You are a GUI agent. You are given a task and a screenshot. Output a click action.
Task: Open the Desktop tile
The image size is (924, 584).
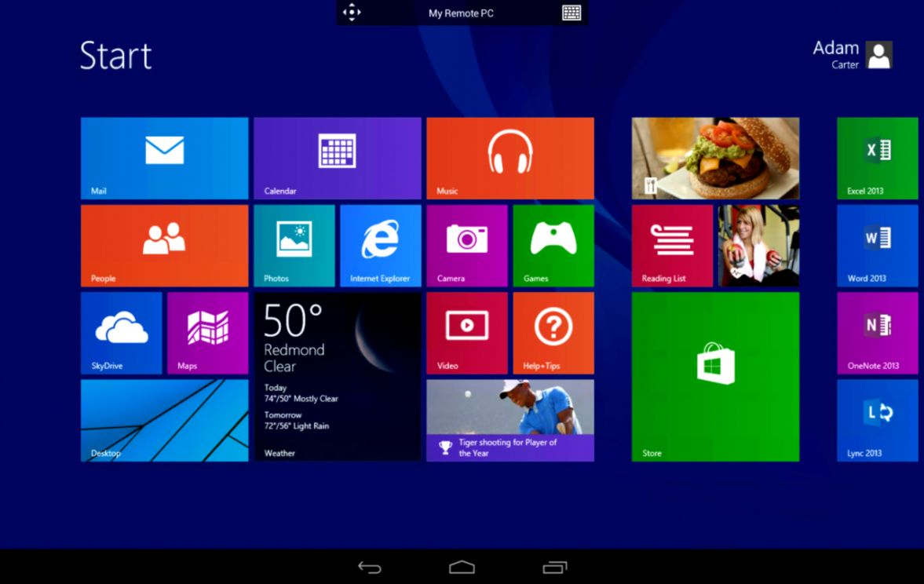tap(163, 420)
